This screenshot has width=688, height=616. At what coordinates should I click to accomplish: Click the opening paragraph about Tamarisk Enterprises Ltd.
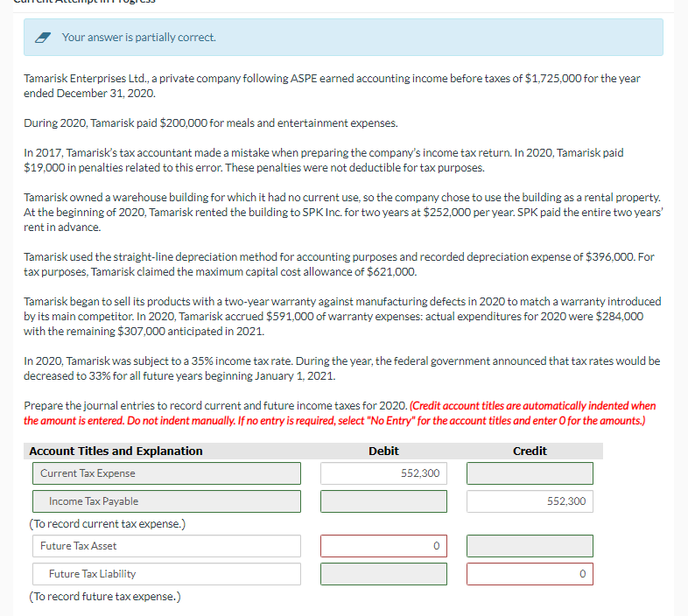[332, 86]
